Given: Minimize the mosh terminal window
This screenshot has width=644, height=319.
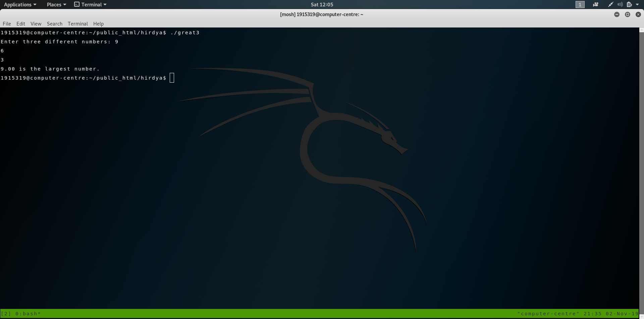Looking at the screenshot, I should tap(617, 14).
